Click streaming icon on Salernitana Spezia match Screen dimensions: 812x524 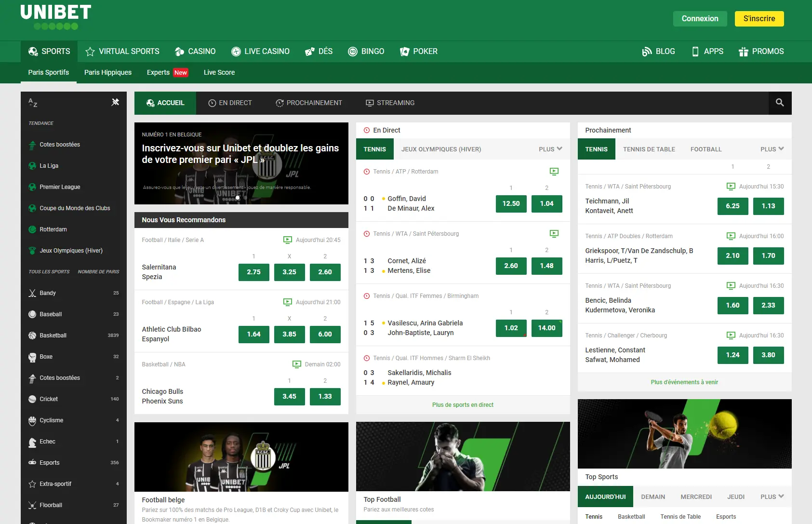point(288,240)
